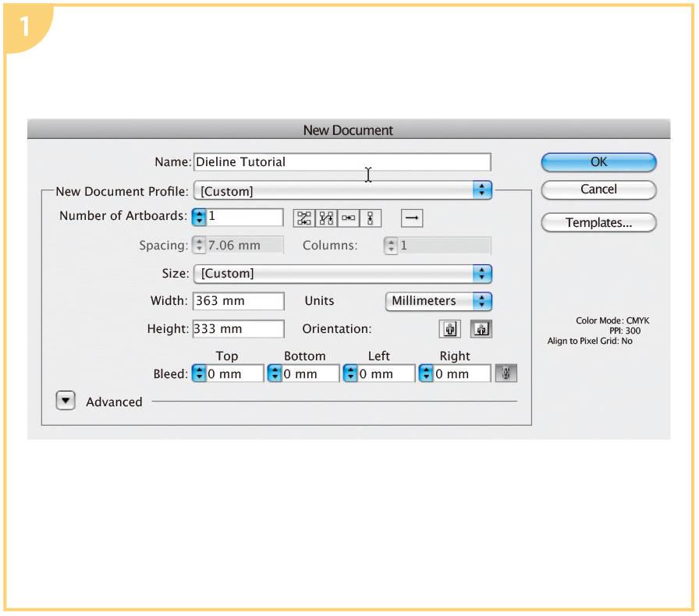699x616 pixels.
Task: Click the Name field containing Dieline Tutorial
Action: 343,161
